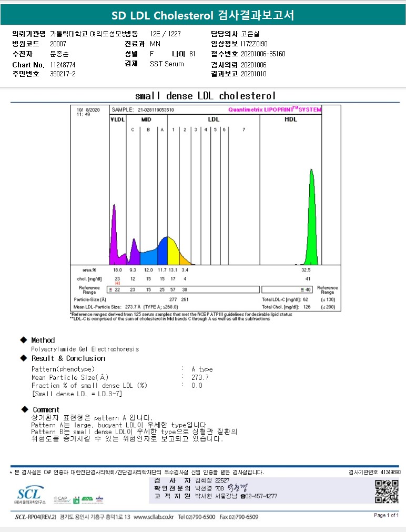
Task: Click the diamond bullet next to Comment
Action: (24, 409)
